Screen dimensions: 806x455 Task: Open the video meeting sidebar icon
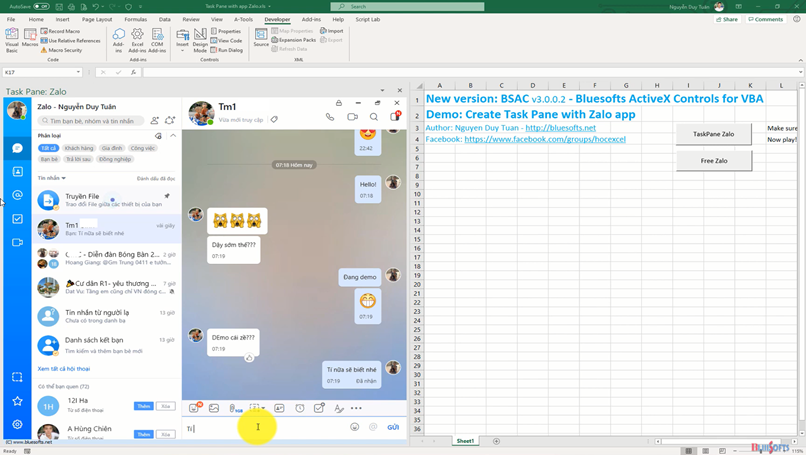[x=17, y=242]
